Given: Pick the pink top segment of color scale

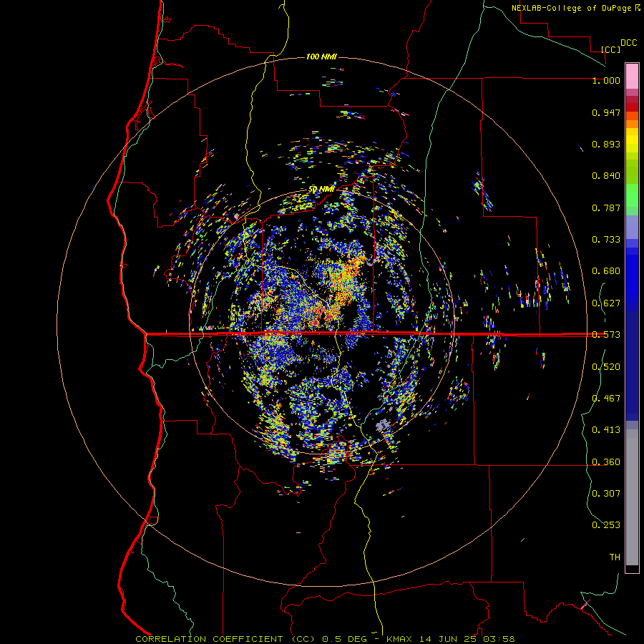Looking at the screenshot, I should pyautogui.click(x=632, y=77).
